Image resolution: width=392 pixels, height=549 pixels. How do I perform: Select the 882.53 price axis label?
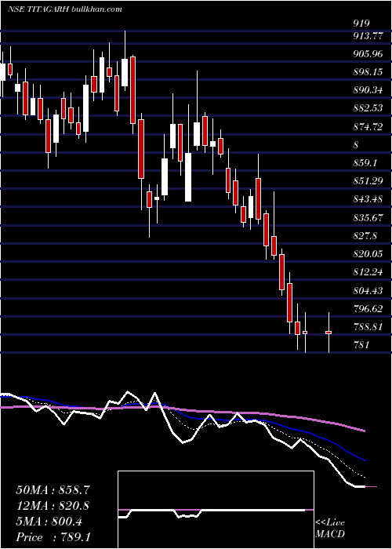pos(369,108)
